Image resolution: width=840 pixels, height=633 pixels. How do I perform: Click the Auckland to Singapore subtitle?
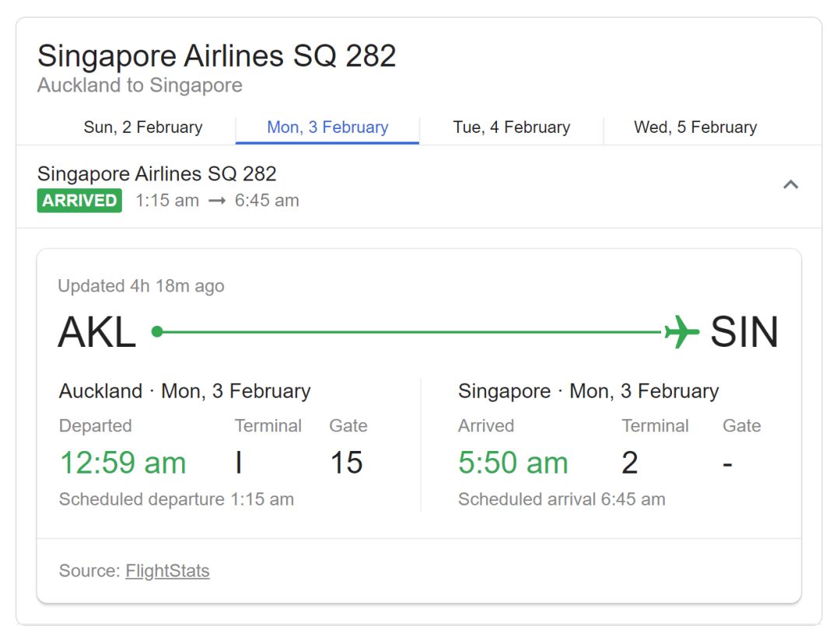coord(140,86)
